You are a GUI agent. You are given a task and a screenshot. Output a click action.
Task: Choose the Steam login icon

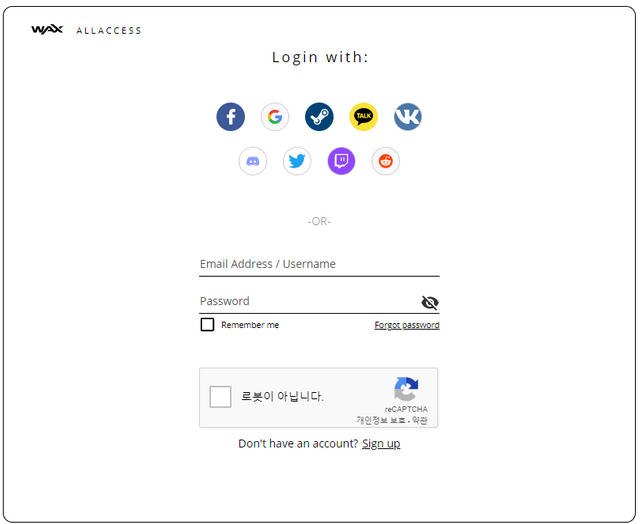319,117
